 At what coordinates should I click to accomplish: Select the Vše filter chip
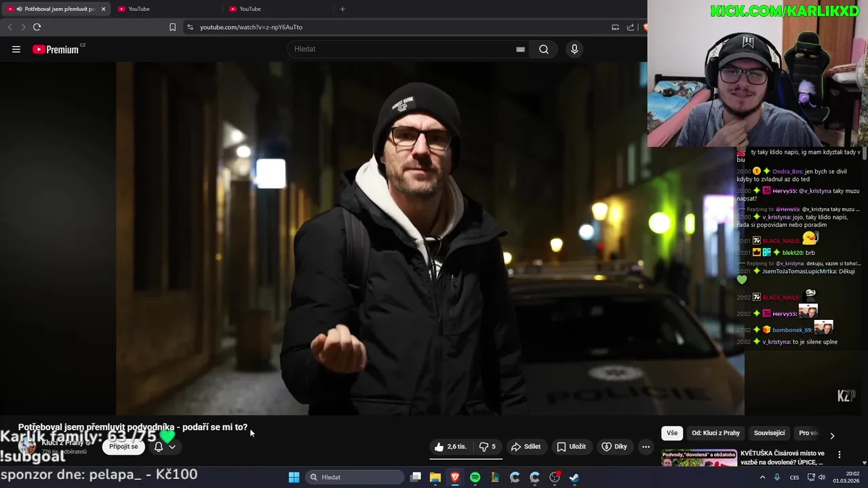tap(672, 433)
